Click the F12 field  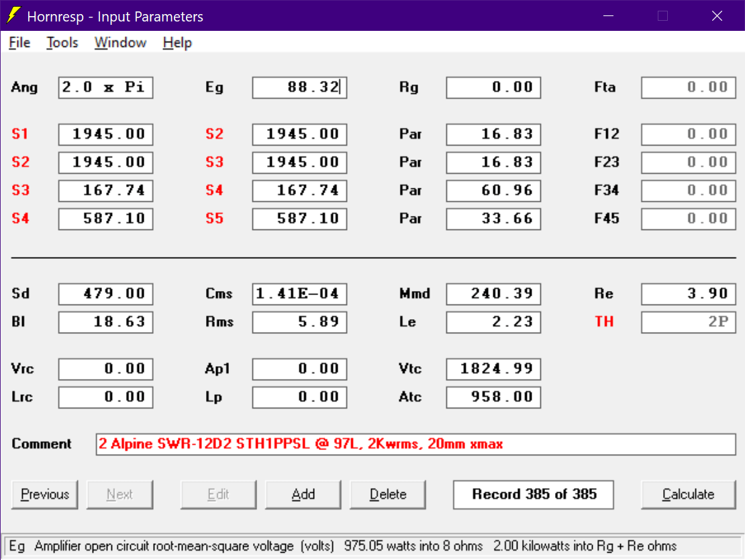(x=688, y=134)
